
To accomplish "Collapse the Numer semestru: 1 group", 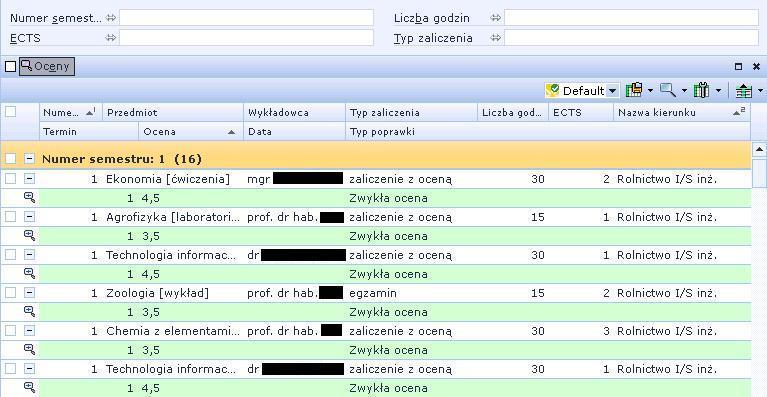I will (30, 158).
